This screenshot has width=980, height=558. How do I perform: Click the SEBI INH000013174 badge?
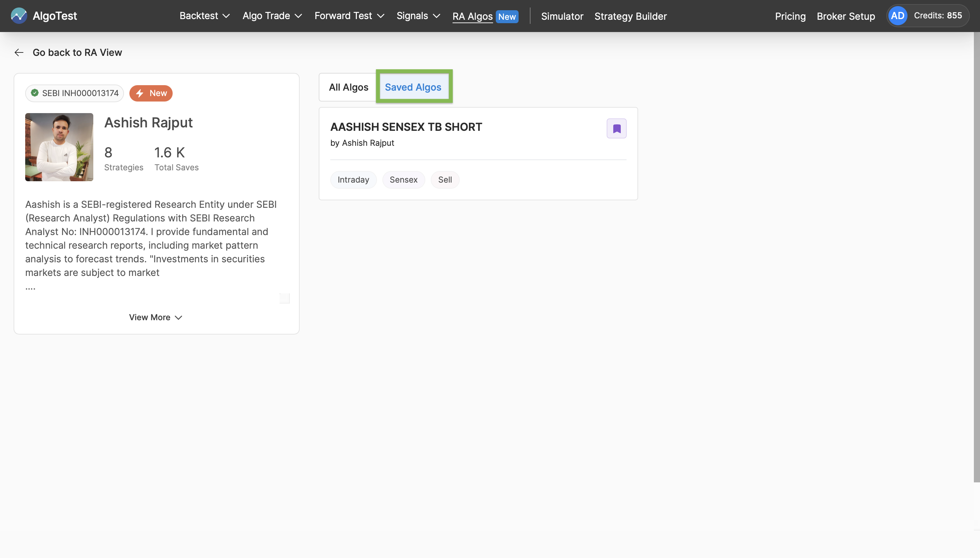tap(75, 93)
